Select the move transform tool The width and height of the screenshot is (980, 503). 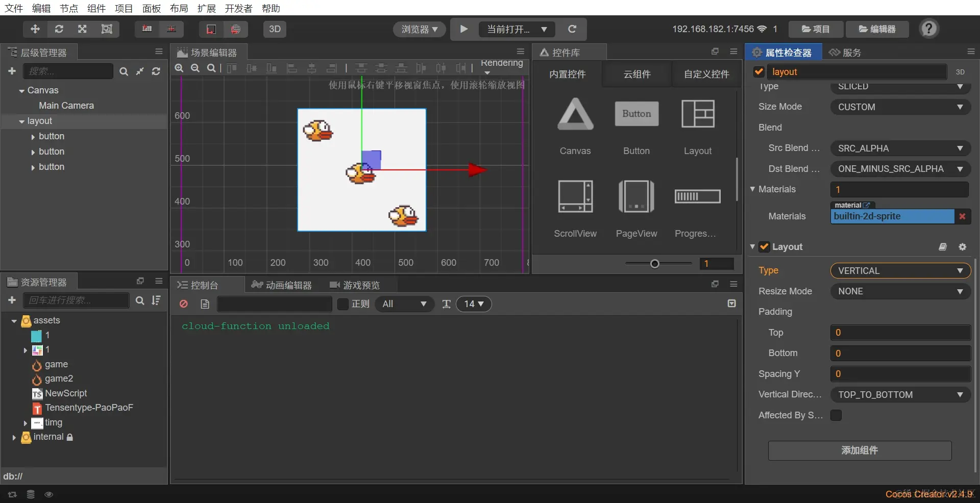point(35,29)
